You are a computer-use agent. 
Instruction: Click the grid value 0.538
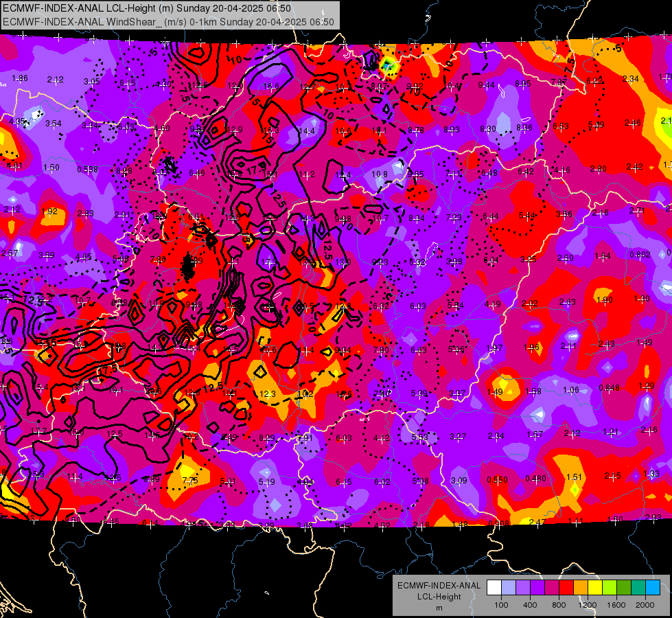tap(87, 170)
